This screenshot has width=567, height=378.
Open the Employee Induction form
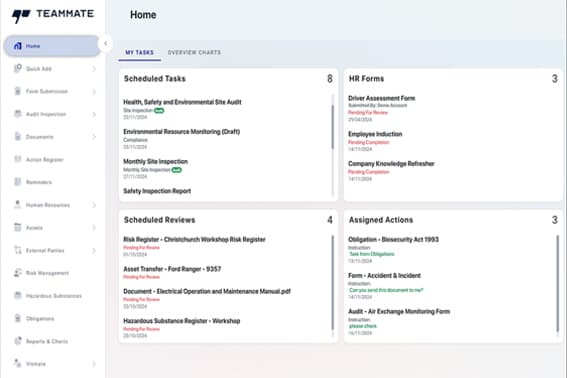(x=375, y=134)
